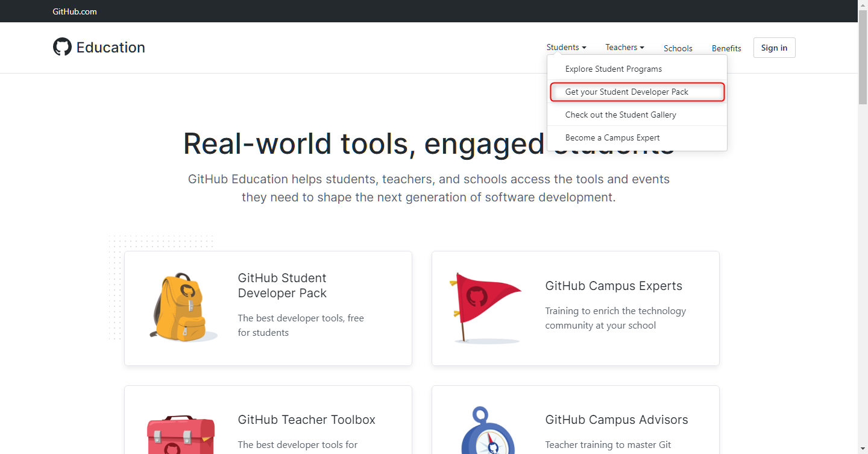The image size is (868, 454).
Task: Click 'Teacher training to master Git' text
Action: tap(608, 445)
